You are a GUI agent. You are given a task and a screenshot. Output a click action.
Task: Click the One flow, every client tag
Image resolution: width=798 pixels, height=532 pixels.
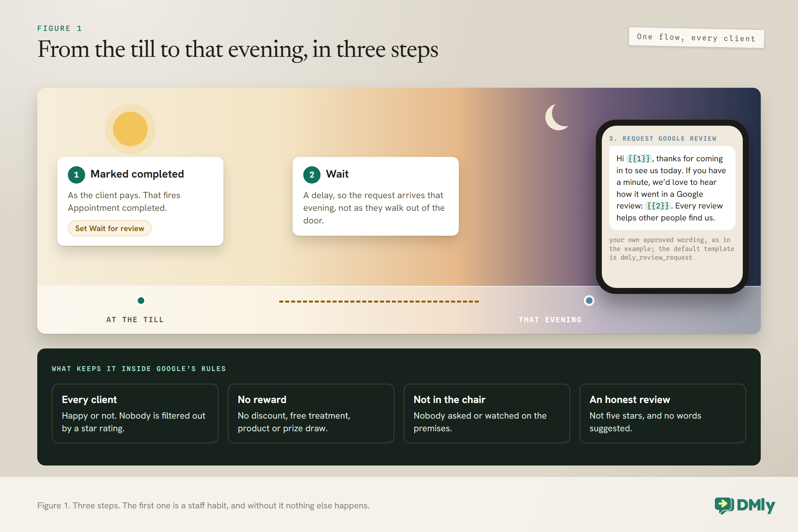tap(696, 38)
